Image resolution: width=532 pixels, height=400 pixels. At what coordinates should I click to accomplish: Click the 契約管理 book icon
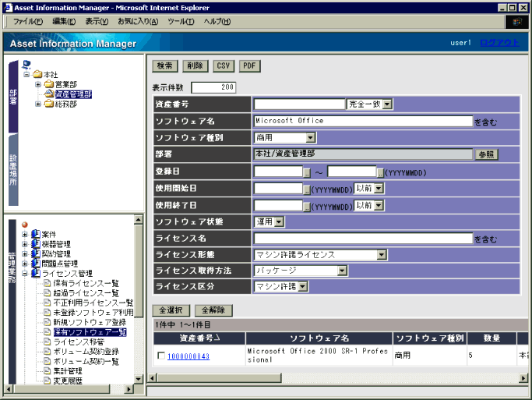point(36,253)
